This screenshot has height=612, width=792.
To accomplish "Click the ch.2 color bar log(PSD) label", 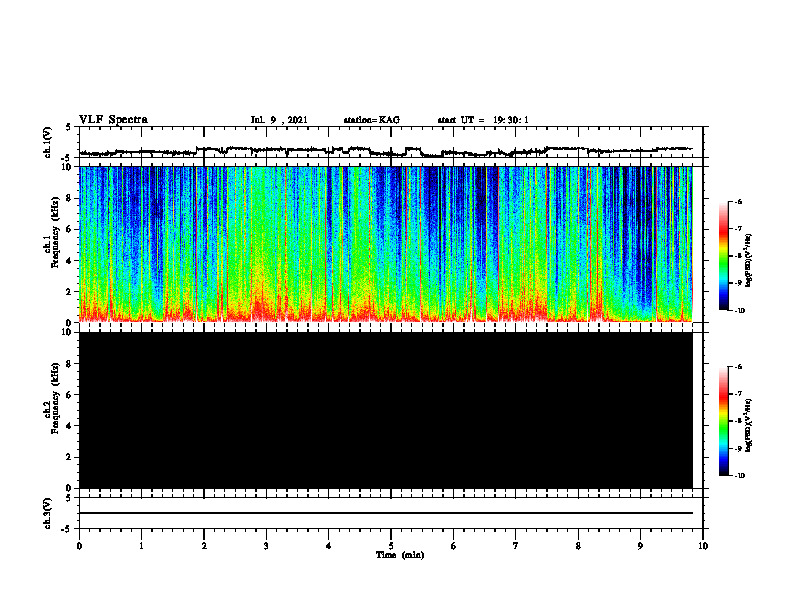I will (x=749, y=426).
